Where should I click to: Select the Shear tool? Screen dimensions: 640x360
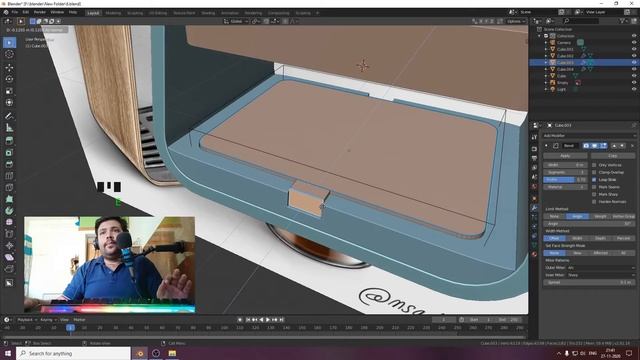click(x=9, y=257)
